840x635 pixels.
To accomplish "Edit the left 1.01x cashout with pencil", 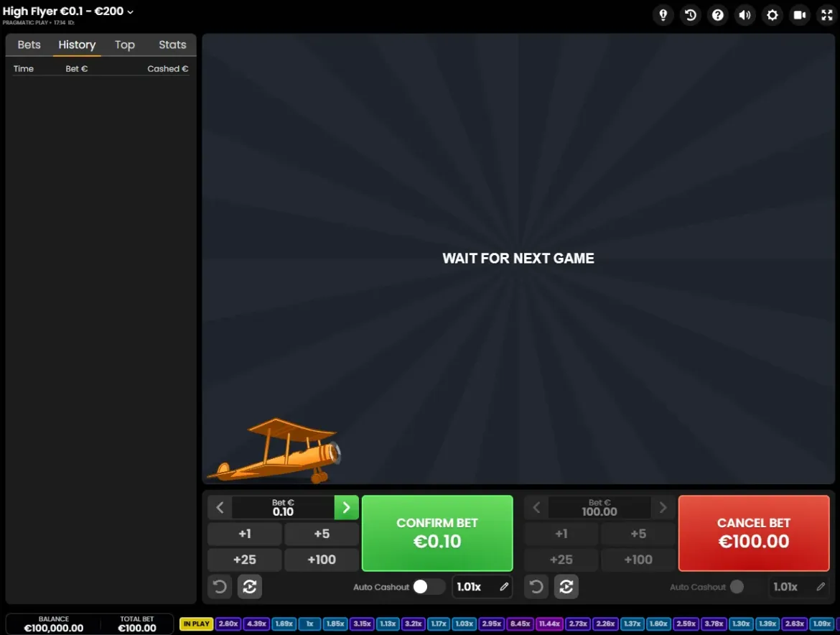I will [504, 587].
